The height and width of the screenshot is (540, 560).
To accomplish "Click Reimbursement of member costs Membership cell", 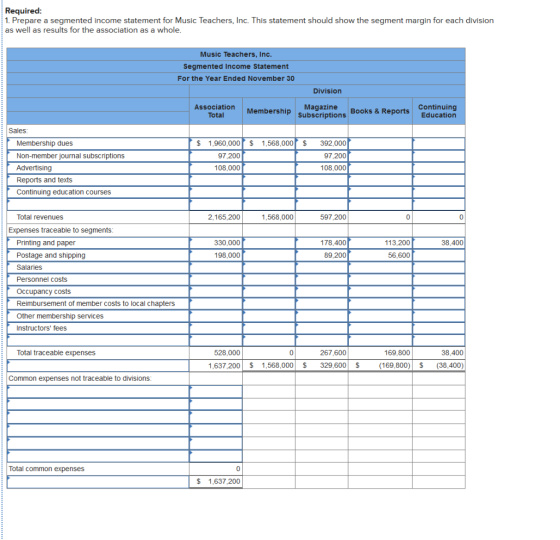I will click(x=269, y=304).
